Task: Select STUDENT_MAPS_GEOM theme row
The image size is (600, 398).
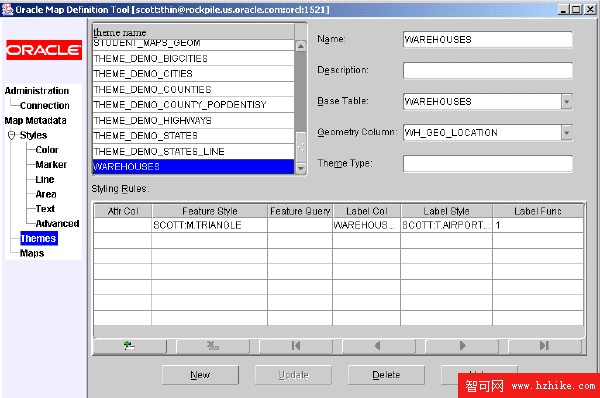Action: pyautogui.click(x=193, y=44)
